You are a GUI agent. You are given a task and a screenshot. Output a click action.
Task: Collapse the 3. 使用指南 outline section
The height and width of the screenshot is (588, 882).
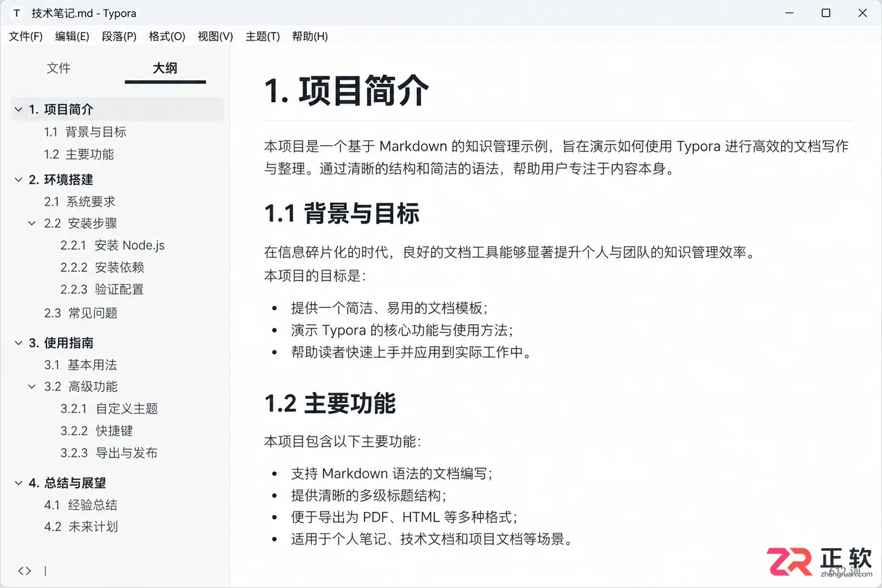tap(18, 343)
